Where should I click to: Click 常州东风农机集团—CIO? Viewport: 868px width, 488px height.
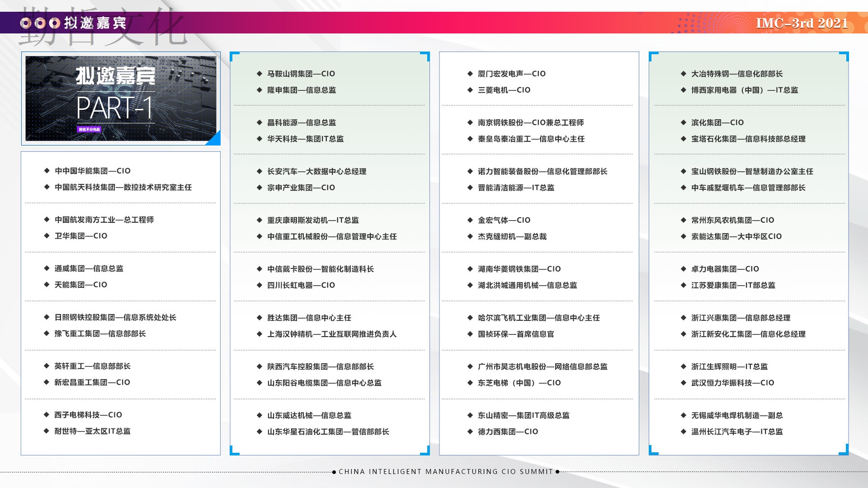click(x=733, y=220)
